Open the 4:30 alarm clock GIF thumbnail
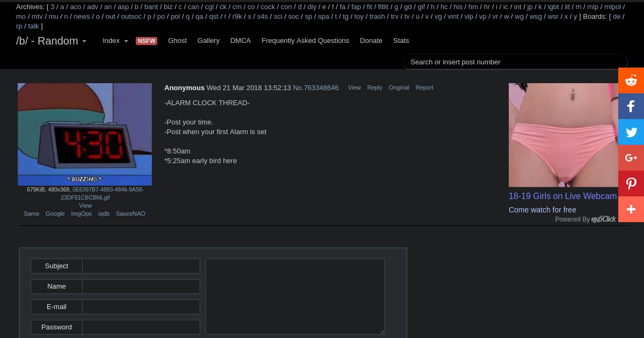644x338 pixels. coord(85,134)
